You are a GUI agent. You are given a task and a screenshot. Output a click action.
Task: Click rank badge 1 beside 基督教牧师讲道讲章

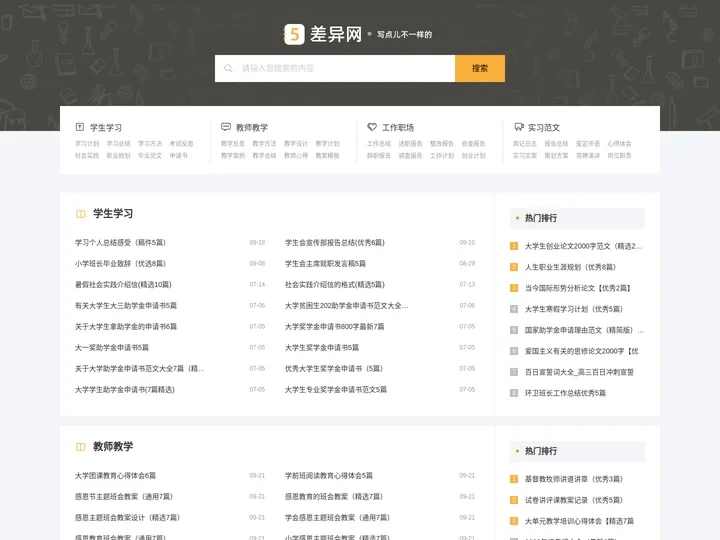pyautogui.click(x=514, y=479)
